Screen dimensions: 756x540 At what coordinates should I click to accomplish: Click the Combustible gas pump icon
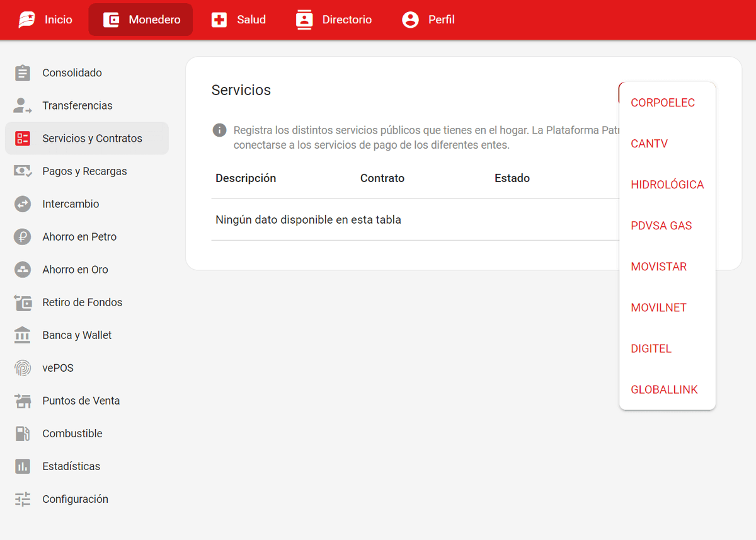(x=23, y=434)
